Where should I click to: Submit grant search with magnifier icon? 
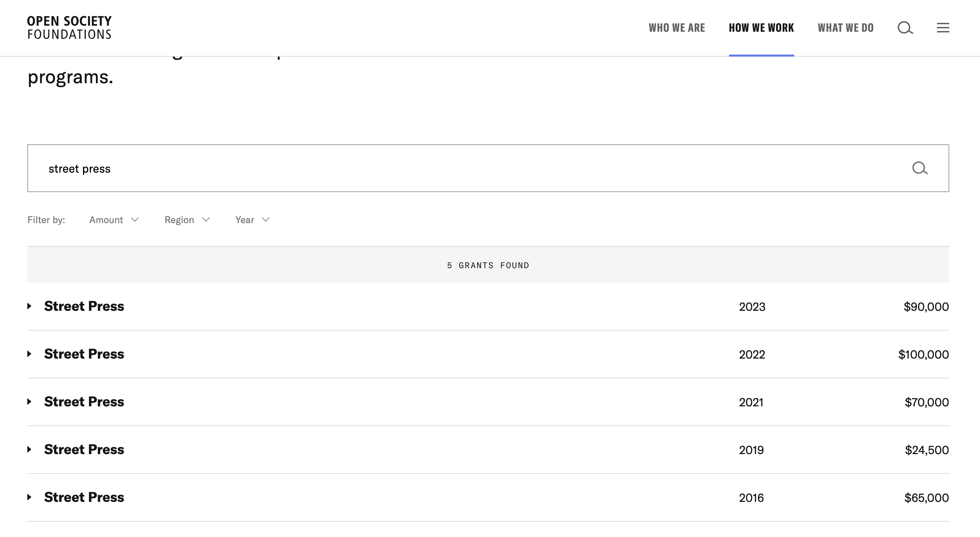click(920, 168)
